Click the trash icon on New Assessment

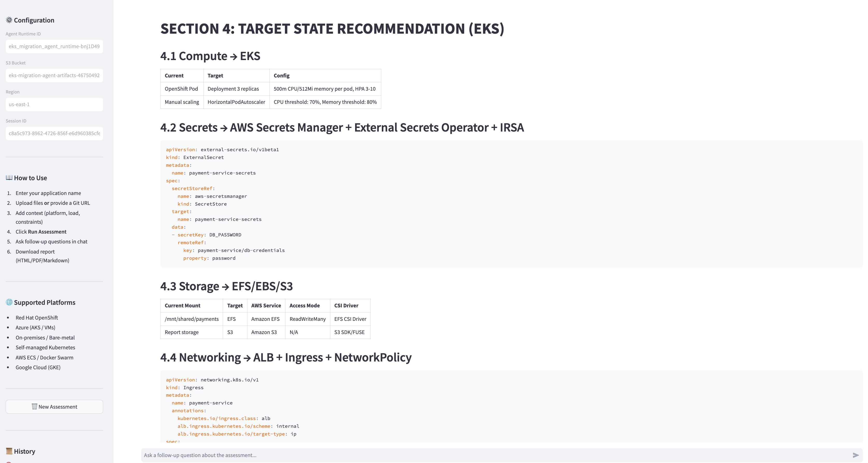click(34, 406)
